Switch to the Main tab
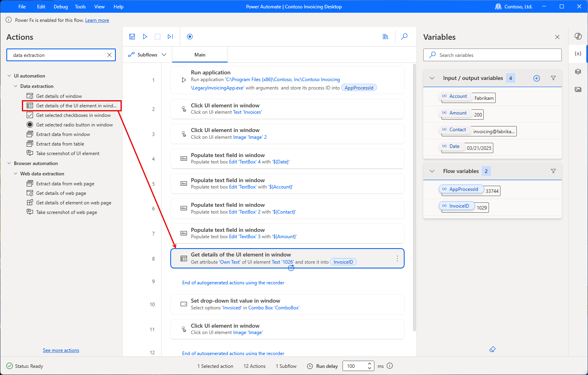This screenshot has width=588, height=375. point(200,54)
